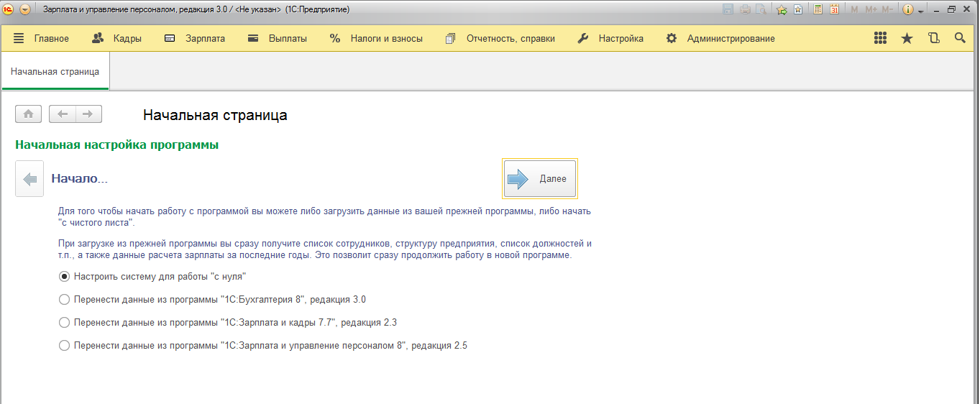Screen dimensions: 980x404
Task: Click the Home button with house icon
Action: point(29,114)
